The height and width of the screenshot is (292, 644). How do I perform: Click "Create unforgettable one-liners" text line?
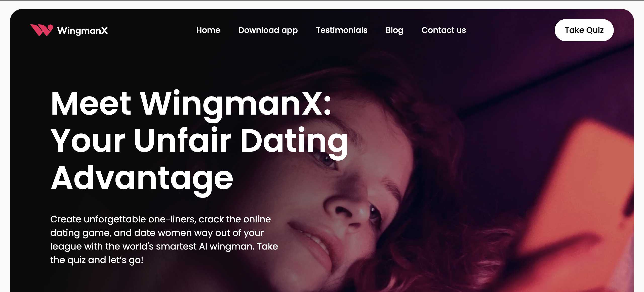click(160, 219)
